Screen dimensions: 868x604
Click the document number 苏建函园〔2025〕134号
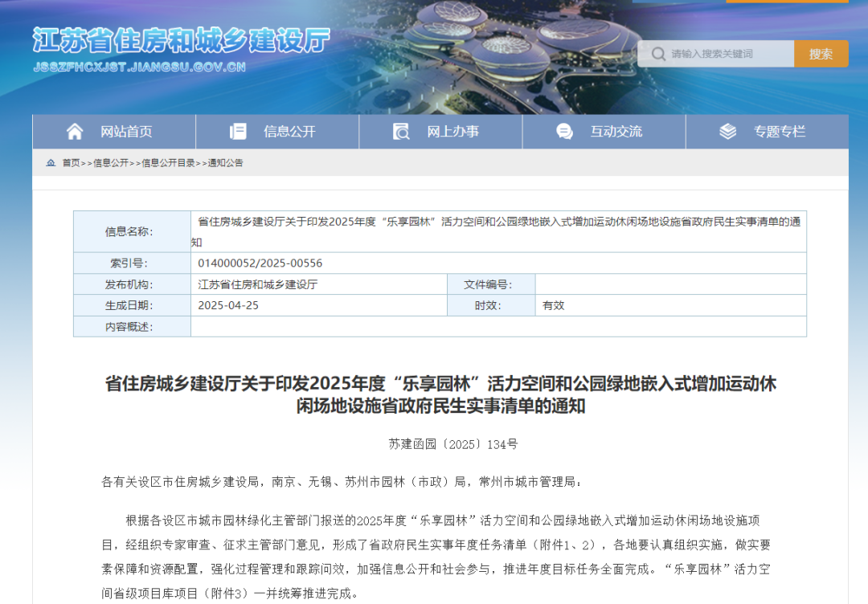453,444
